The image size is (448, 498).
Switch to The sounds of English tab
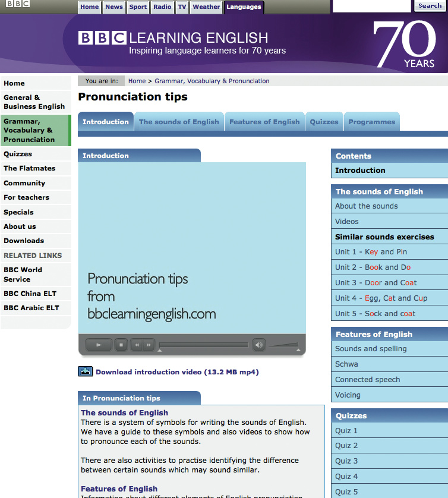pyautogui.click(x=179, y=122)
